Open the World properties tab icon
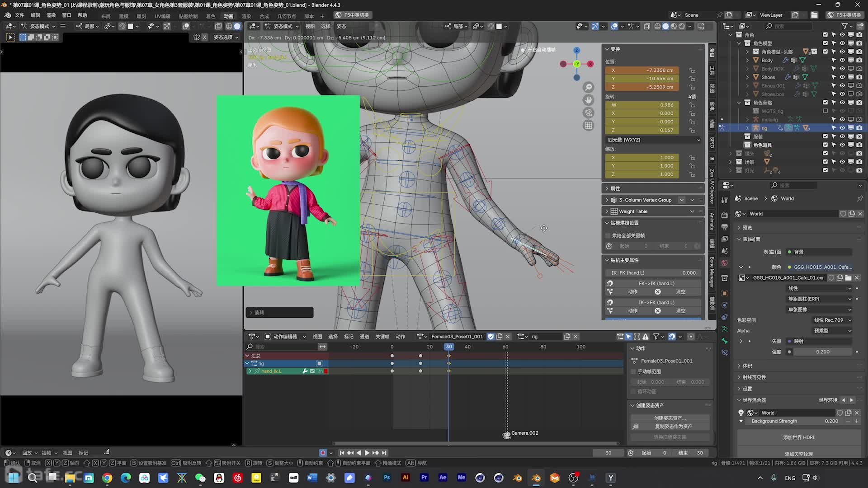The image size is (868, 488). point(725,263)
